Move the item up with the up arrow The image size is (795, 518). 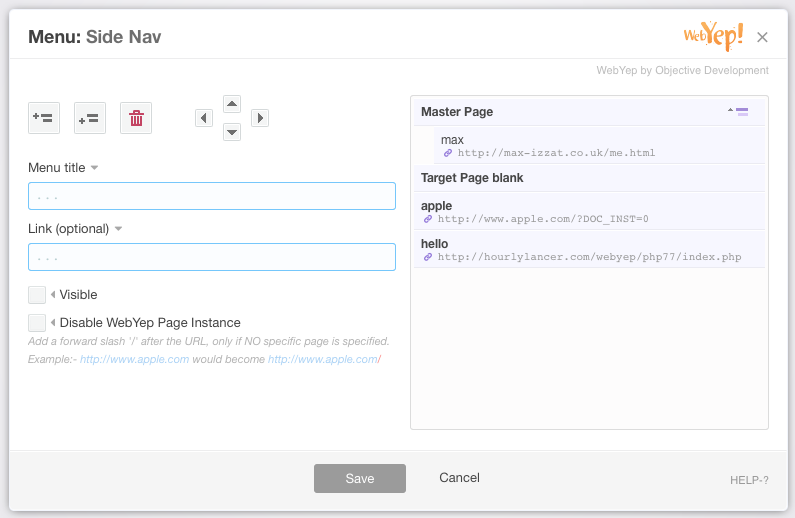click(232, 104)
